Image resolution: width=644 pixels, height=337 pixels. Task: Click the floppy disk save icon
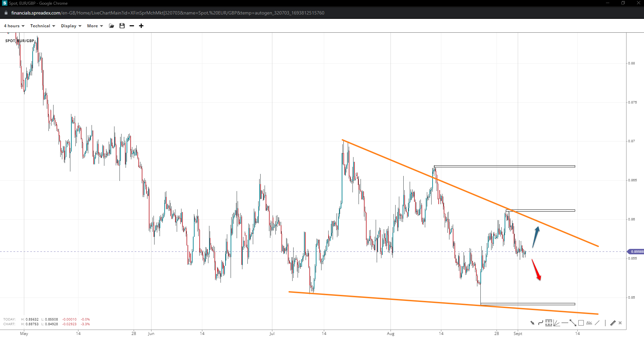coord(122,26)
